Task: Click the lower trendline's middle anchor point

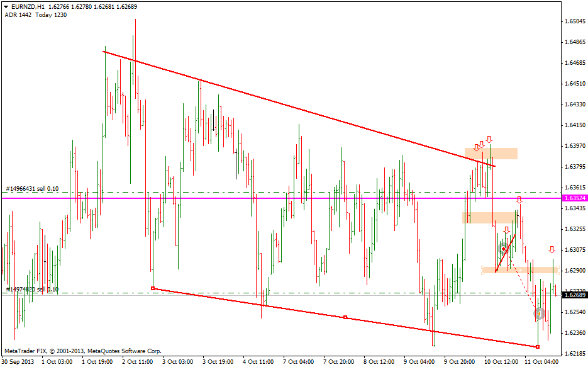Action: (x=345, y=317)
